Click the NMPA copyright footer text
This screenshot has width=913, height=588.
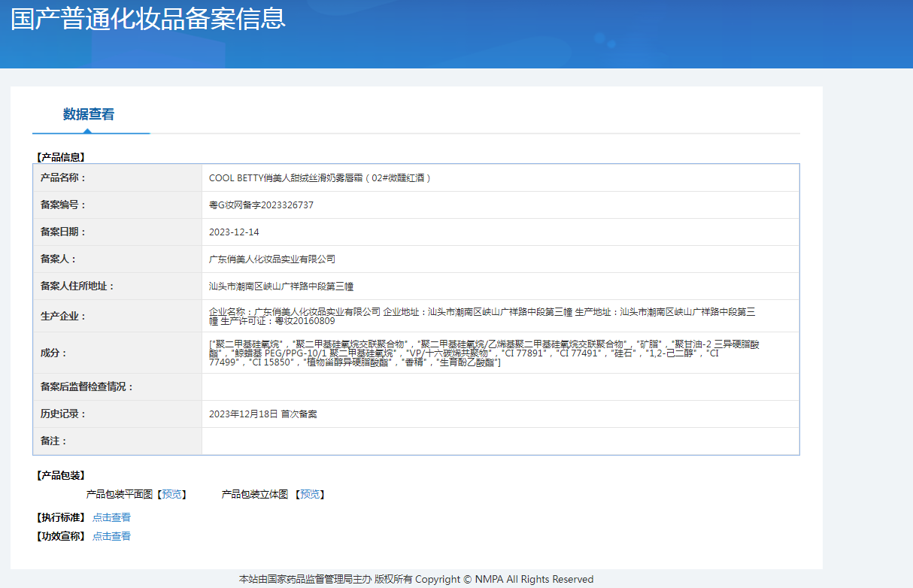(416, 579)
